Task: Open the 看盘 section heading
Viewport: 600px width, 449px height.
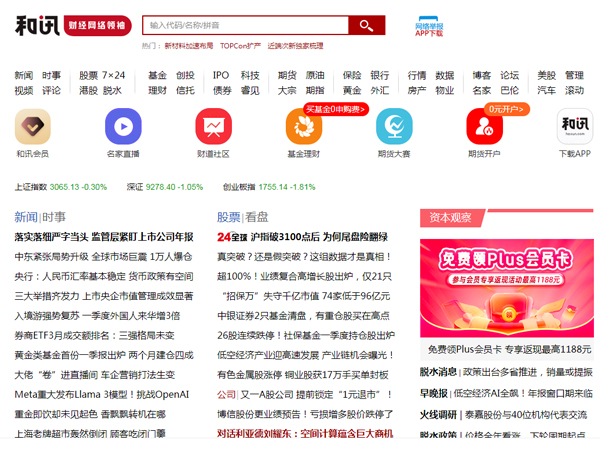Action: coord(256,217)
